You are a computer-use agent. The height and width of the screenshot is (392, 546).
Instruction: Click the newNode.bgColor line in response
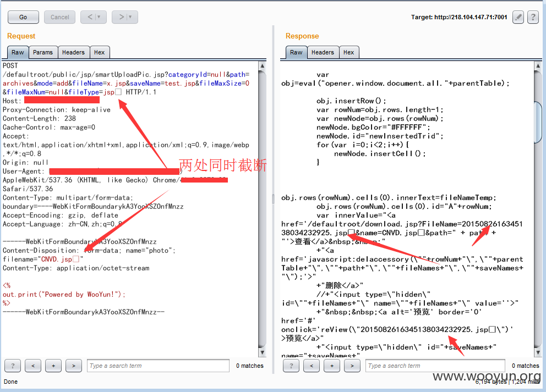(x=373, y=128)
